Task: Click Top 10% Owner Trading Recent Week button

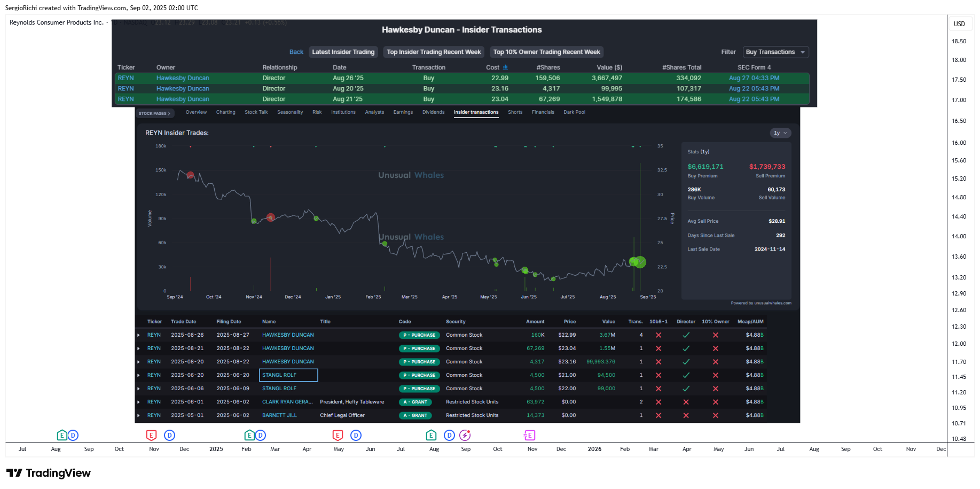Action: 547,52
